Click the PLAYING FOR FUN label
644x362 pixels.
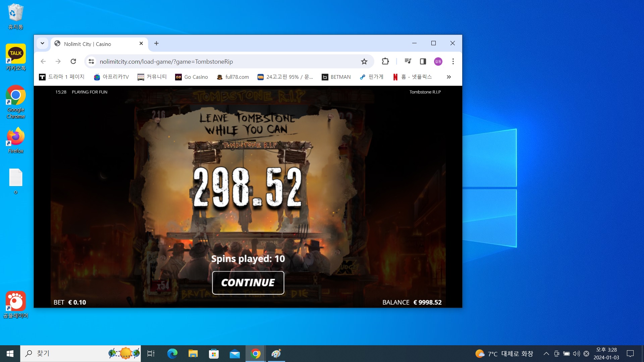90,92
